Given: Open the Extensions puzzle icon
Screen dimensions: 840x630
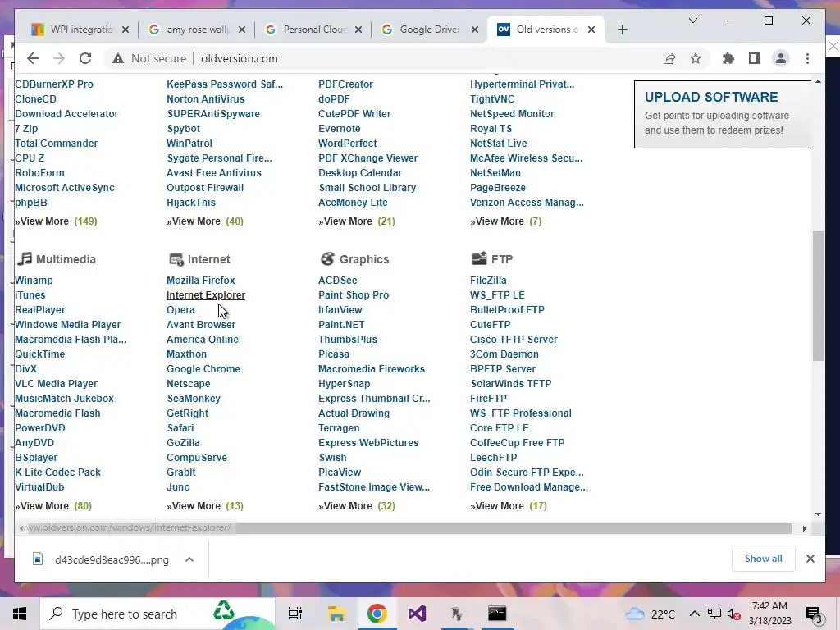Looking at the screenshot, I should 728,58.
